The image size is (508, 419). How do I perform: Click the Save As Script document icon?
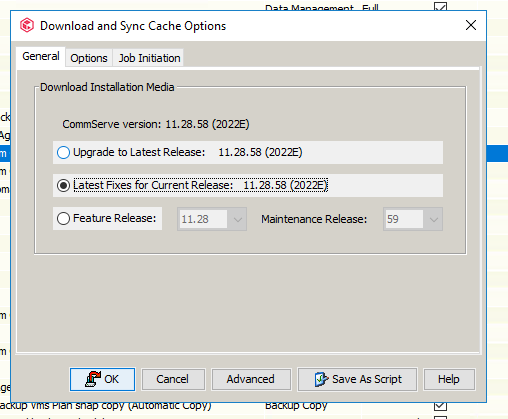click(321, 379)
